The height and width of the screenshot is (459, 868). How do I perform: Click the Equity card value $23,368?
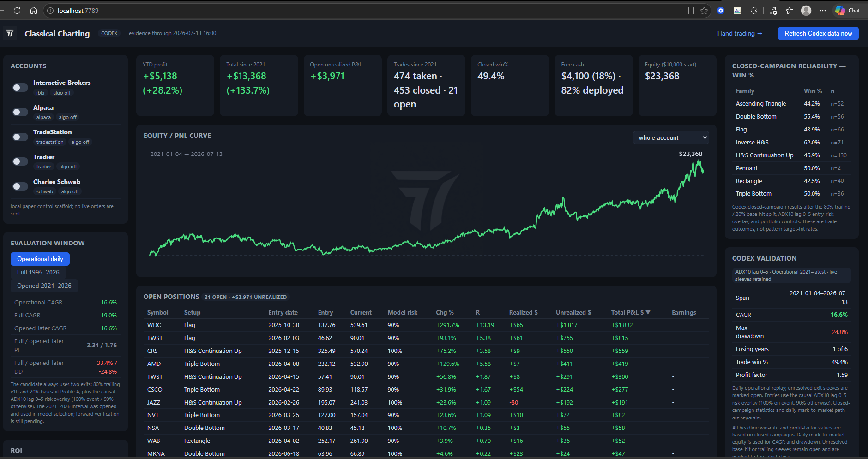[x=662, y=76]
